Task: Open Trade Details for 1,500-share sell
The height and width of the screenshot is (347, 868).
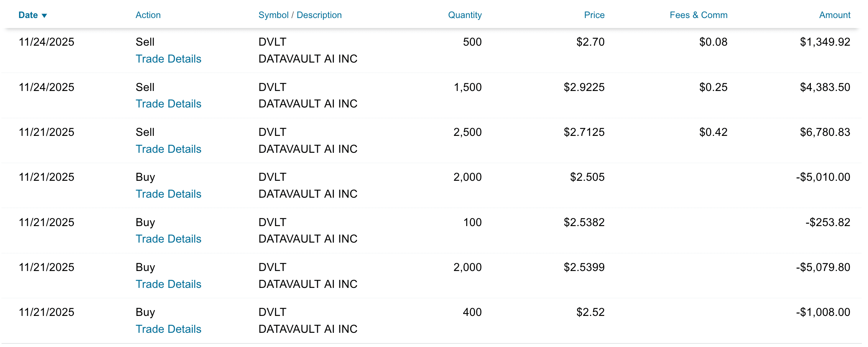Action: 168,104
